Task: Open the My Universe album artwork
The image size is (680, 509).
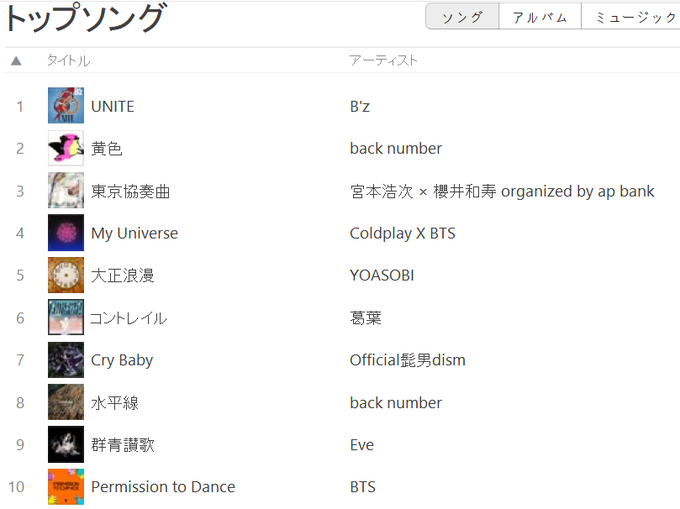Action: pyautogui.click(x=66, y=233)
